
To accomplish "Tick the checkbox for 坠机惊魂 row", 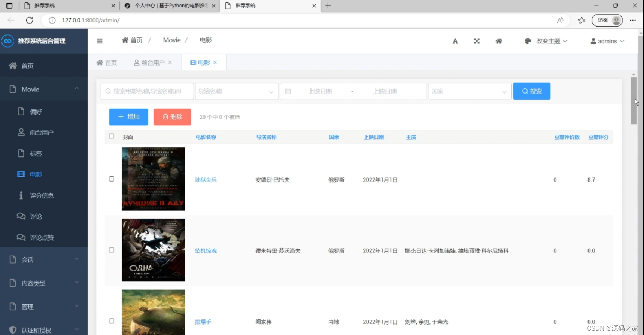I will tap(112, 250).
